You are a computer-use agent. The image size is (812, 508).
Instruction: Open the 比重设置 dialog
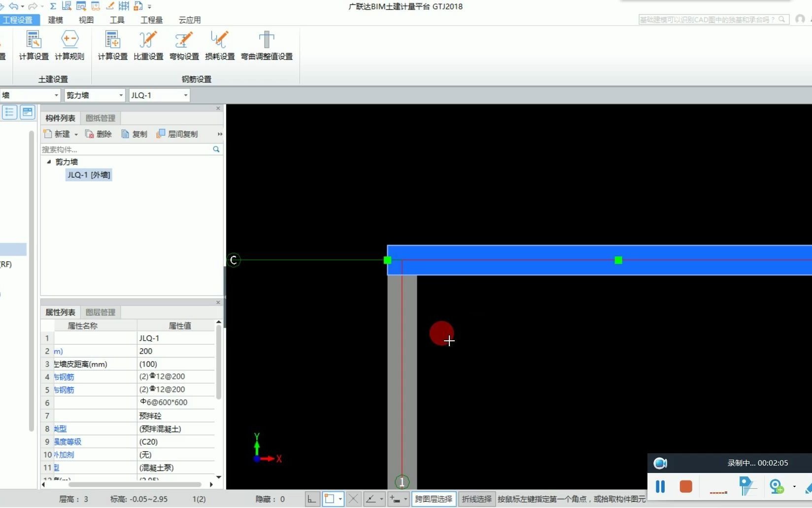[x=148, y=46]
